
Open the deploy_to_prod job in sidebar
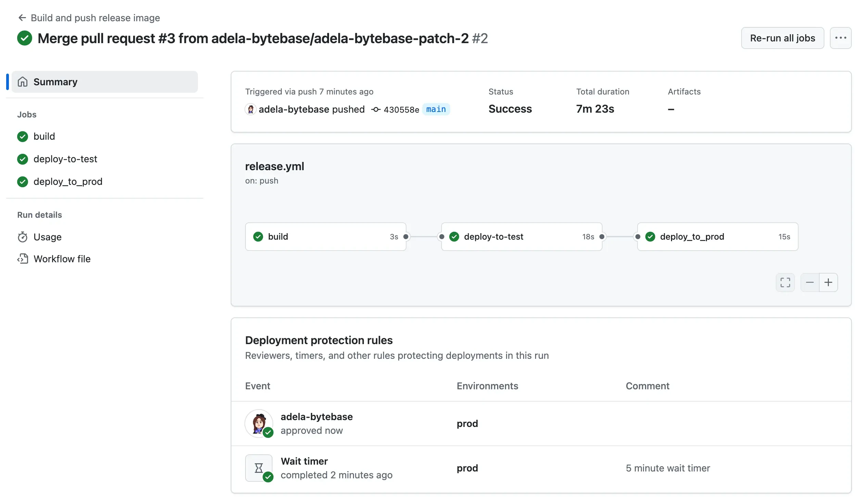click(x=68, y=181)
